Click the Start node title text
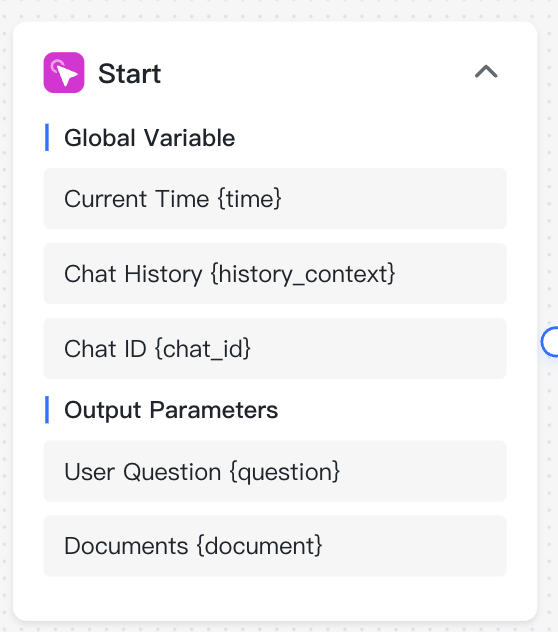Screen dimensions: 558x632 click(129, 74)
